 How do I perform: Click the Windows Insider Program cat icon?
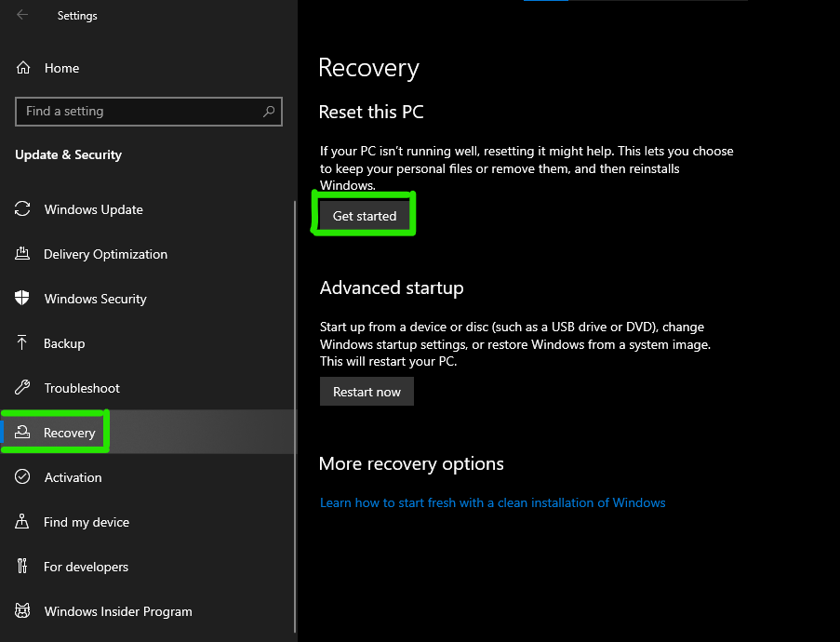pyautogui.click(x=22, y=610)
